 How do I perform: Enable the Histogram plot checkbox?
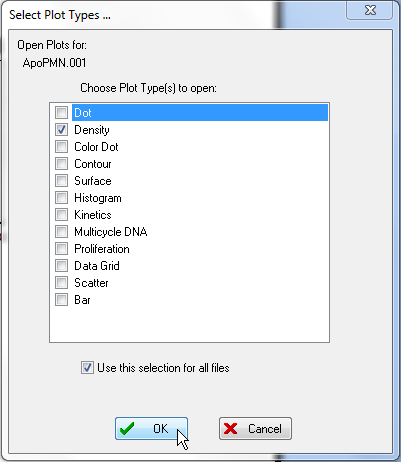[x=61, y=198]
